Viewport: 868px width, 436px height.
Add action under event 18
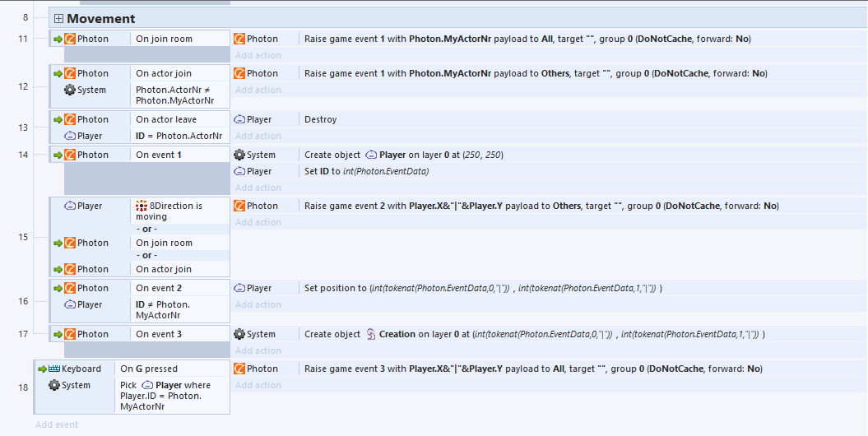(258, 385)
